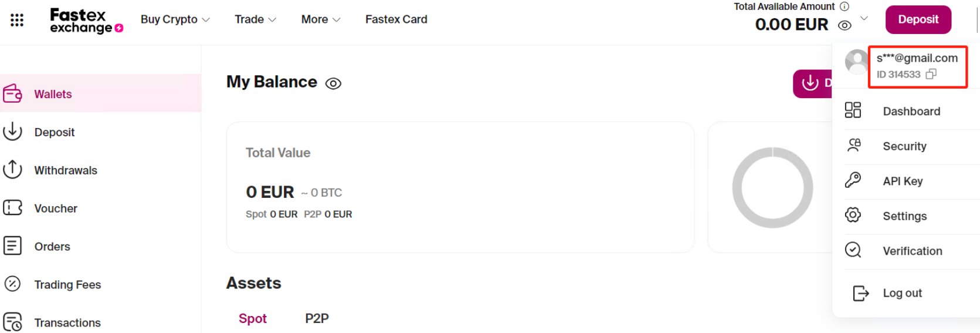The height and width of the screenshot is (333, 980).
Task: Select the Spot assets tab
Action: 252,318
